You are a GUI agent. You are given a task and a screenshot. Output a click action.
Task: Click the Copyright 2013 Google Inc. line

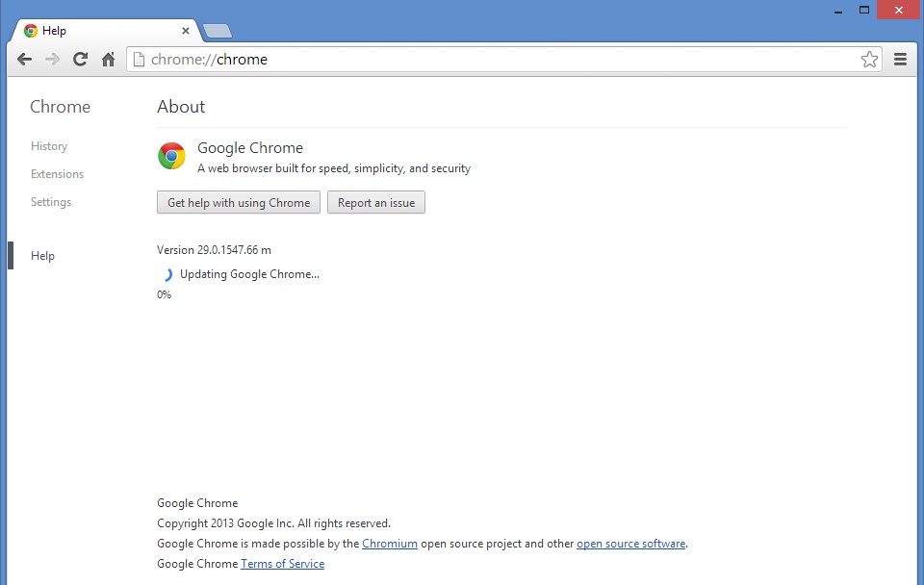point(273,523)
